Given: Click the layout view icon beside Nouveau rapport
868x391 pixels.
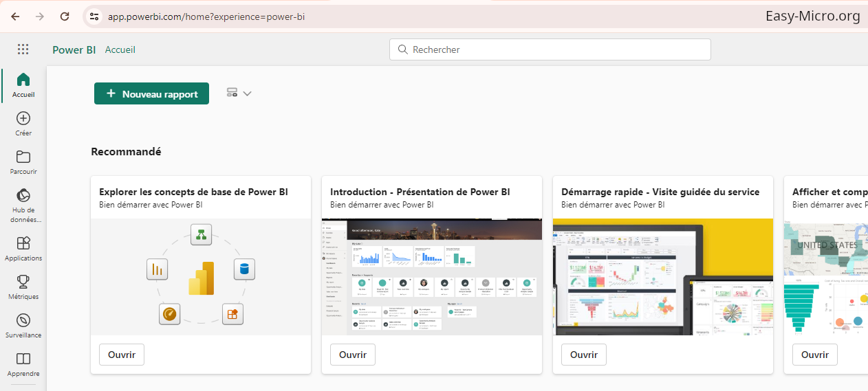Looking at the screenshot, I should [x=232, y=93].
